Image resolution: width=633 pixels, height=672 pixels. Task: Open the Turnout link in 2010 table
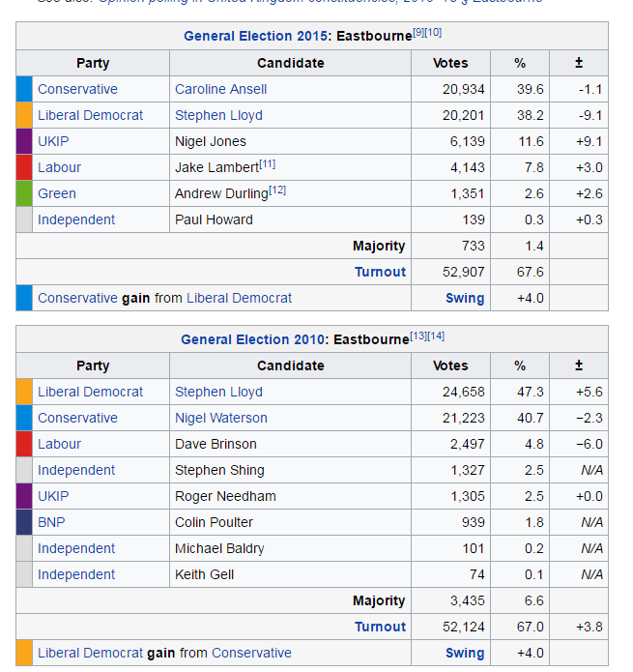tap(380, 627)
